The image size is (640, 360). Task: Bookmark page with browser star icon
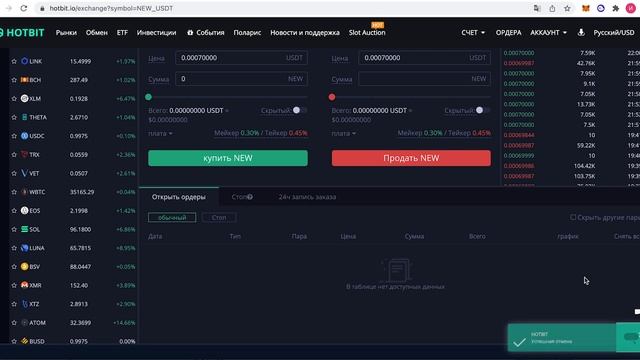[567, 8]
